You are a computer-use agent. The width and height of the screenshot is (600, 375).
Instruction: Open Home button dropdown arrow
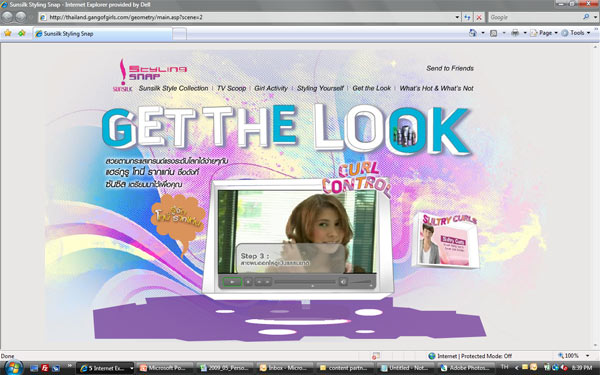[x=483, y=33]
